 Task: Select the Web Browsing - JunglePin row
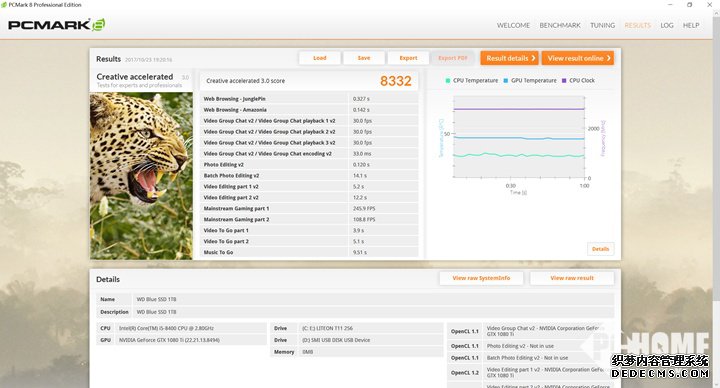point(309,99)
